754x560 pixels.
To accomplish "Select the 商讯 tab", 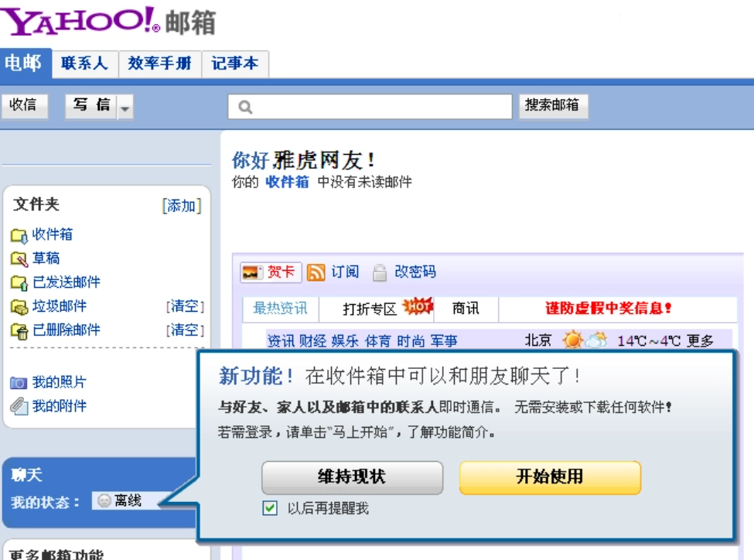I will tap(466, 309).
